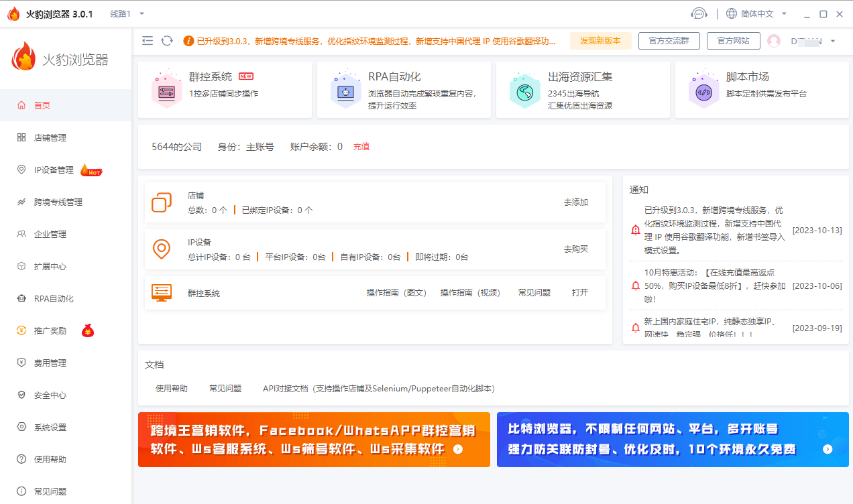The image size is (853, 504).
Task: Click the 脚本市场 code card icon
Action: tap(703, 90)
